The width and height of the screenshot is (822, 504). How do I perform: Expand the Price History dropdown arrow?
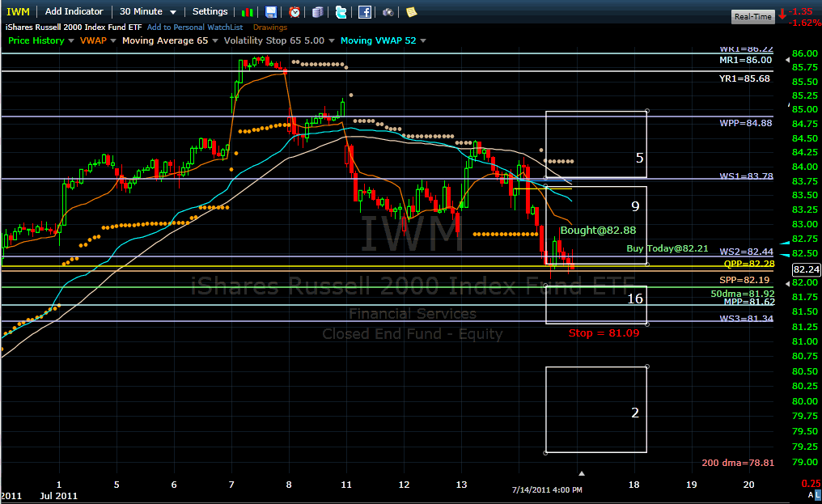click(71, 41)
